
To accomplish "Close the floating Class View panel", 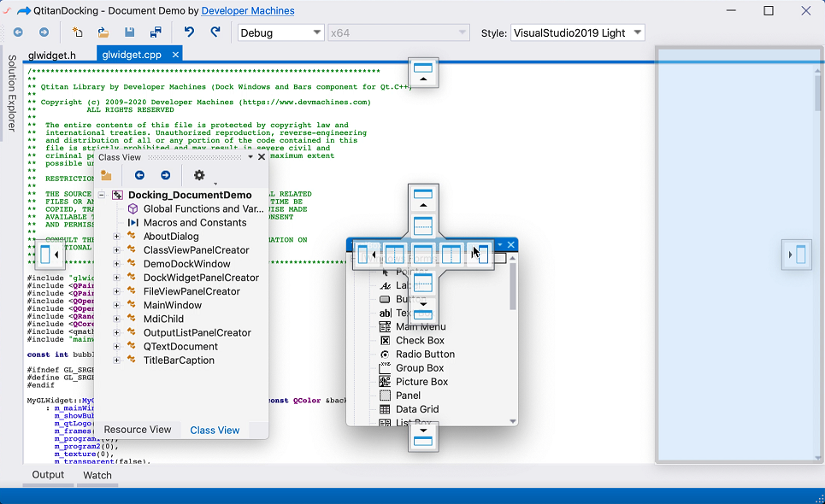I will 262,157.
